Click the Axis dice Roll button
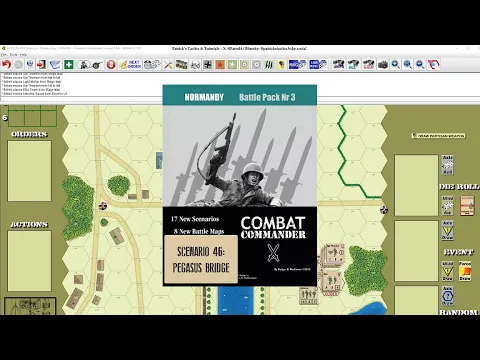The width and height of the screenshot is (480, 360). pyautogui.click(x=448, y=165)
